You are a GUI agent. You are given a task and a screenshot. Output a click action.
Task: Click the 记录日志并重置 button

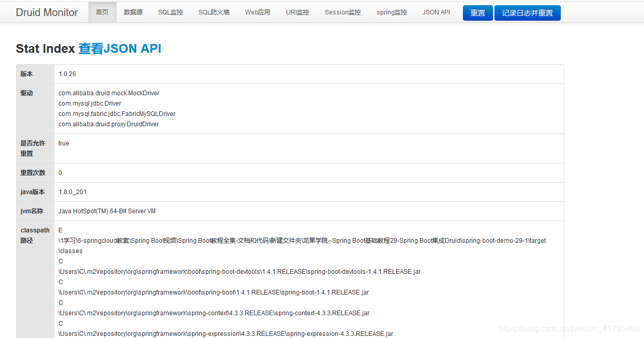(528, 13)
